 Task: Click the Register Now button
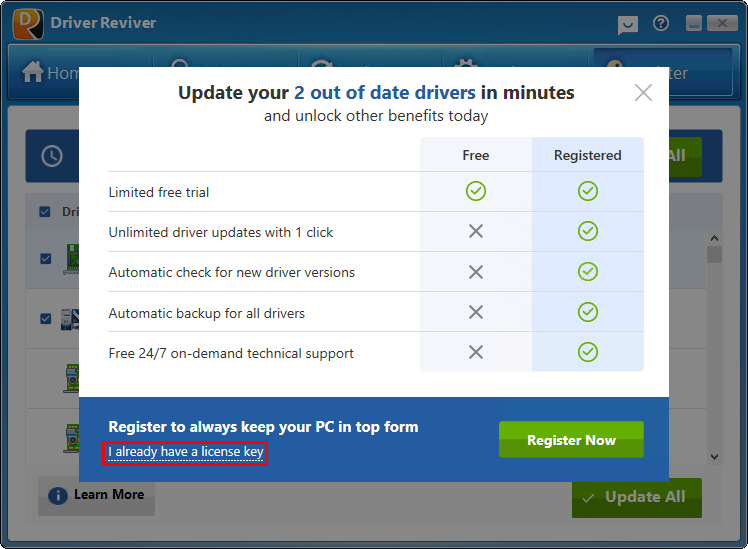(x=571, y=440)
